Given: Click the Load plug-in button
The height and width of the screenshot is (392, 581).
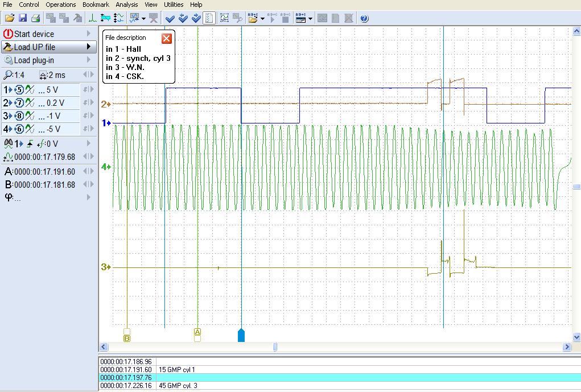Looking at the screenshot, I should pyautogui.click(x=34, y=60).
